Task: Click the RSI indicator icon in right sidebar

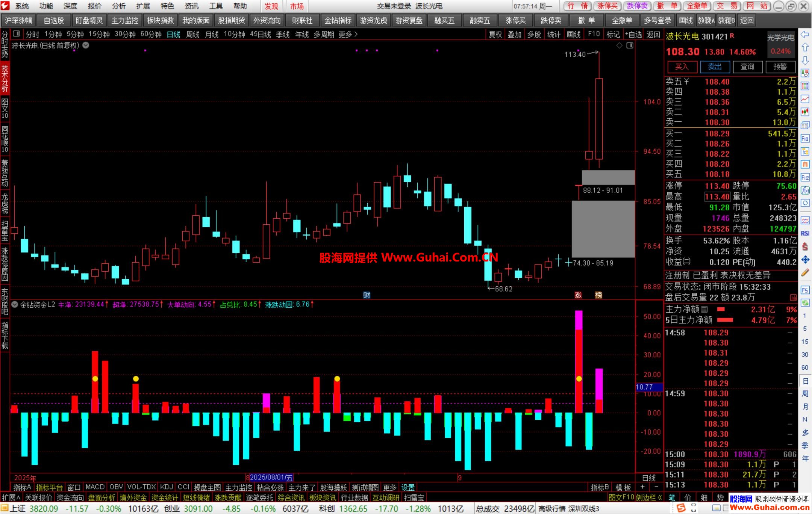Action: tap(805, 233)
